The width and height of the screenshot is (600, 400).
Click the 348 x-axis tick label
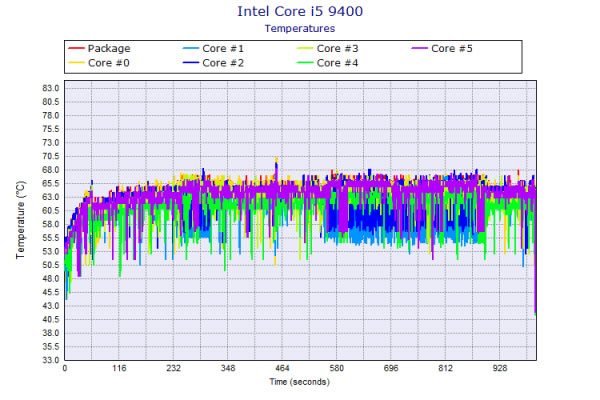point(228,368)
